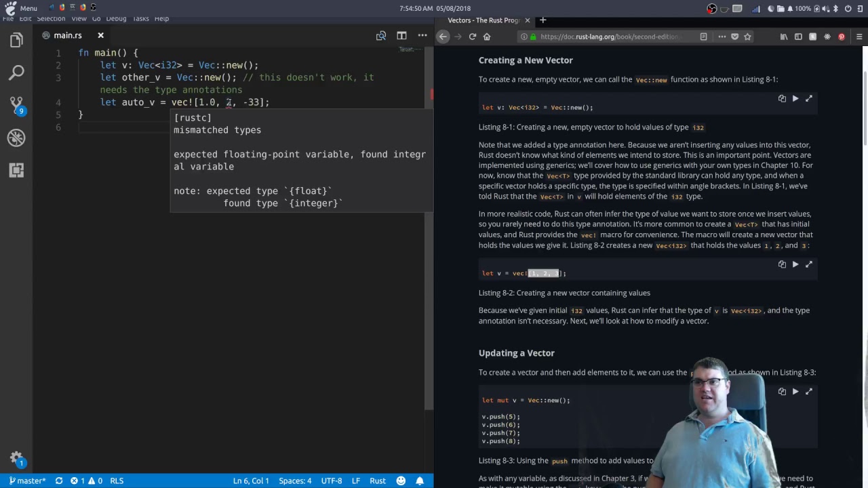Go to Firefox home page
Viewport: 868px width, 488px height.
coord(487,37)
